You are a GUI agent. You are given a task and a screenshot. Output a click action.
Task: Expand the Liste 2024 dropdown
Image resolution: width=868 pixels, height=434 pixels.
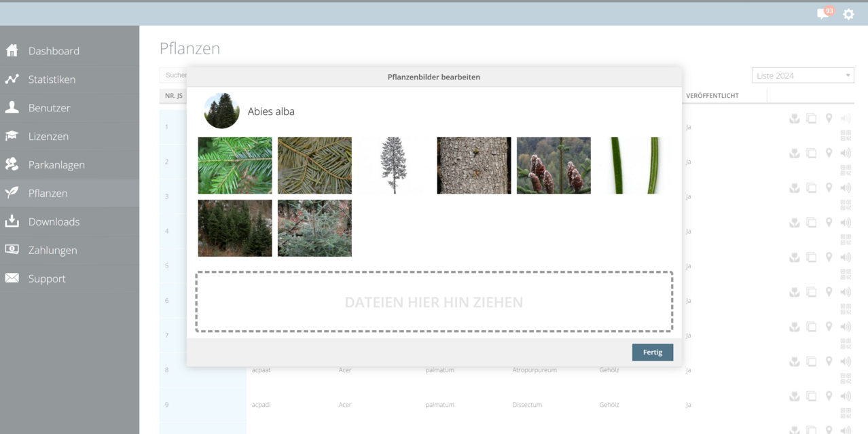(803, 75)
